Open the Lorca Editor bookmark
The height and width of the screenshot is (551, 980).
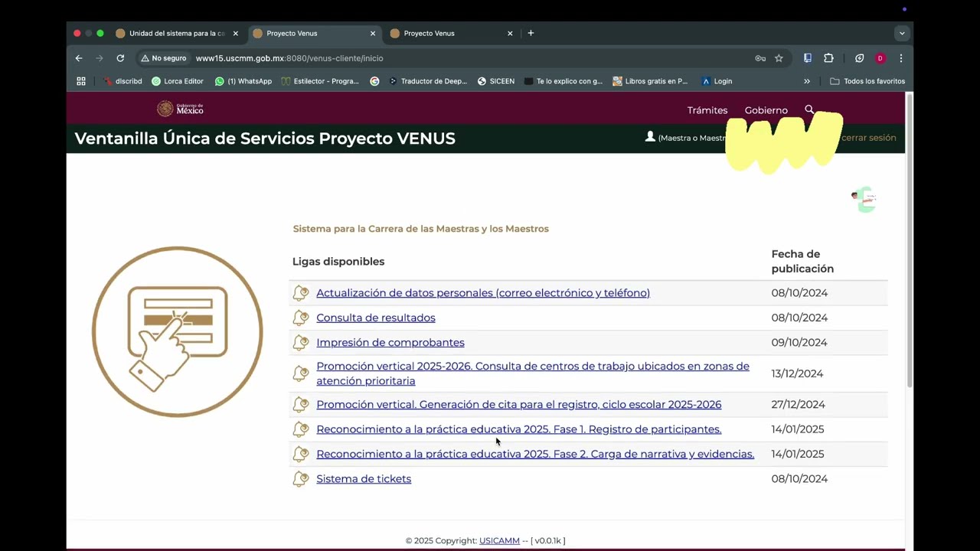tap(178, 81)
